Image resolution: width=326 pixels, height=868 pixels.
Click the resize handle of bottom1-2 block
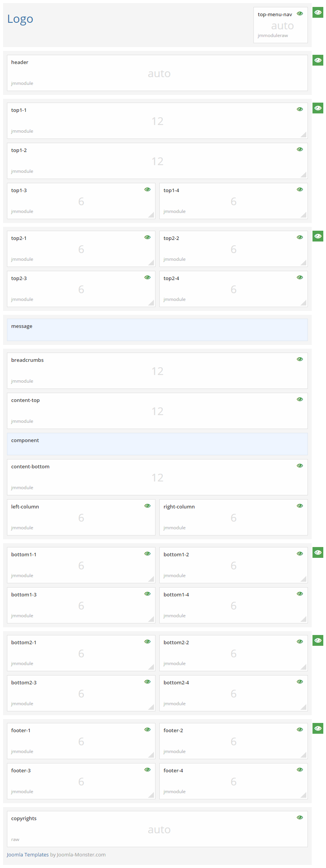coord(304,579)
